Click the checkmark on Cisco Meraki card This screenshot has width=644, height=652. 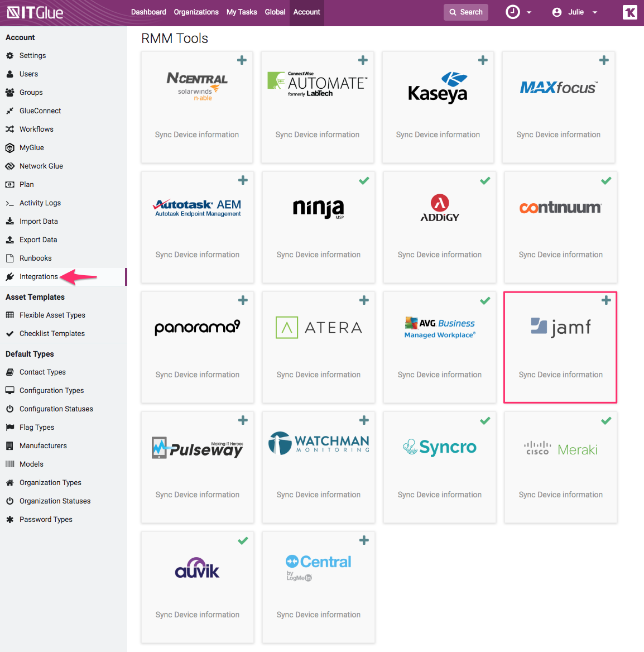(x=606, y=421)
